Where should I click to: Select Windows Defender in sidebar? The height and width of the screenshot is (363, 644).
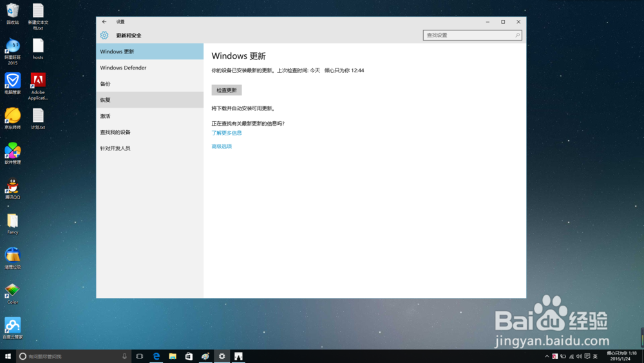[150, 68]
